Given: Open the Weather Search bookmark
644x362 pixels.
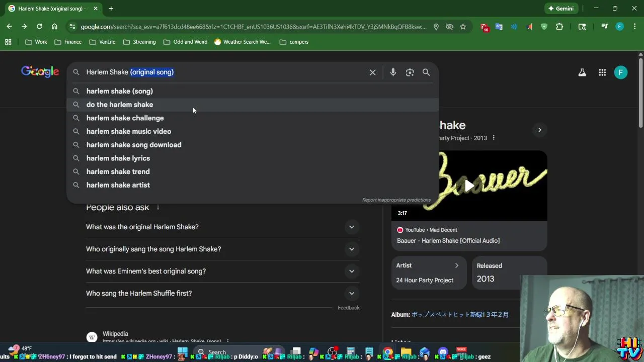Looking at the screenshot, I should (243, 42).
